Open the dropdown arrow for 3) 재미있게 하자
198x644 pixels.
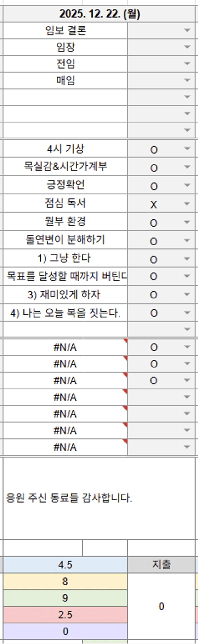[187, 294]
